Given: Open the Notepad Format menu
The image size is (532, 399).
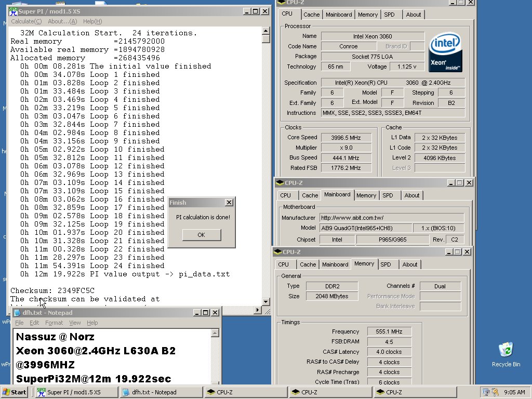Looking at the screenshot, I should pyautogui.click(x=54, y=323).
